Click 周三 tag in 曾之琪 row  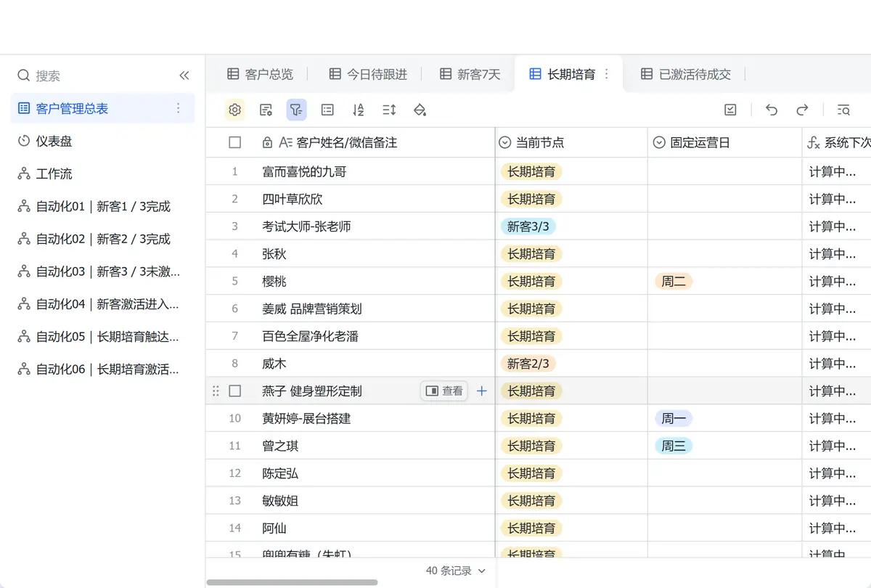(x=674, y=446)
